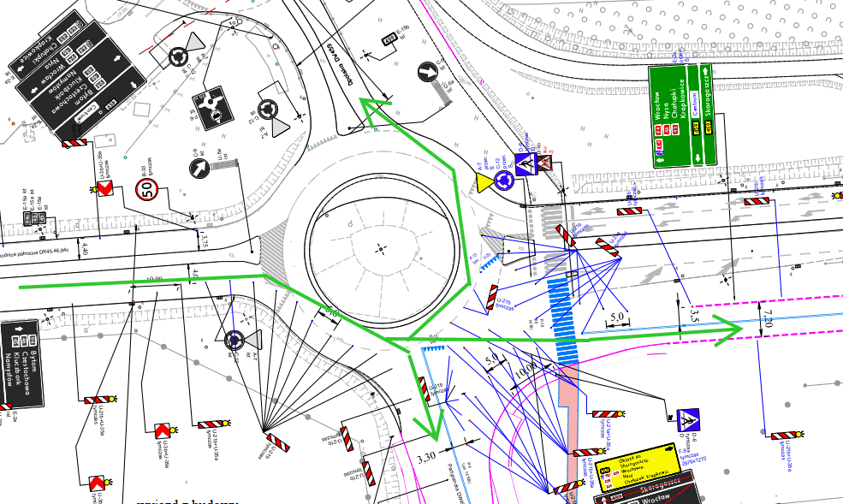Select the blue pedestrian crossing sign near roundabout
Image resolution: width=843 pixels, height=504 pixels.
525,163
